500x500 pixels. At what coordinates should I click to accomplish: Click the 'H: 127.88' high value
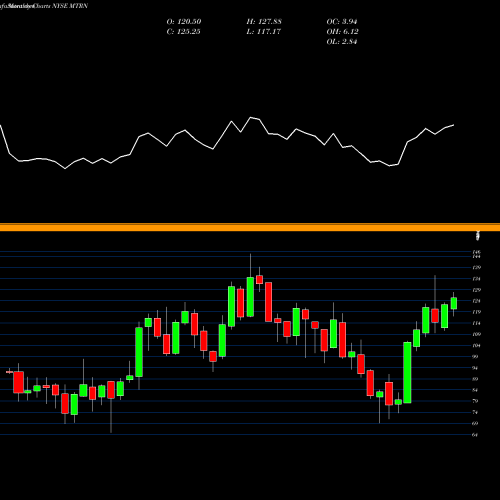(264, 22)
